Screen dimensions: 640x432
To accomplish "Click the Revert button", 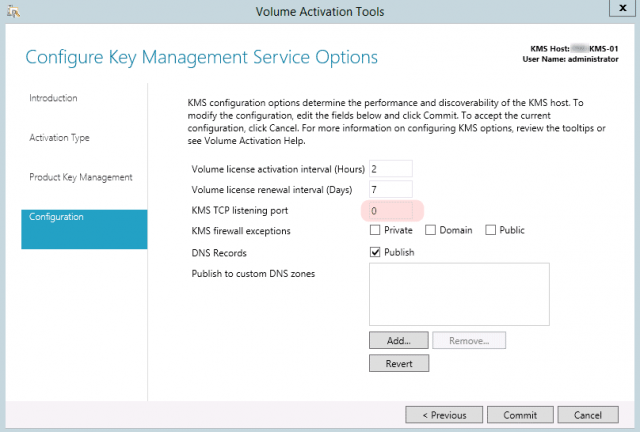I will click(399, 363).
